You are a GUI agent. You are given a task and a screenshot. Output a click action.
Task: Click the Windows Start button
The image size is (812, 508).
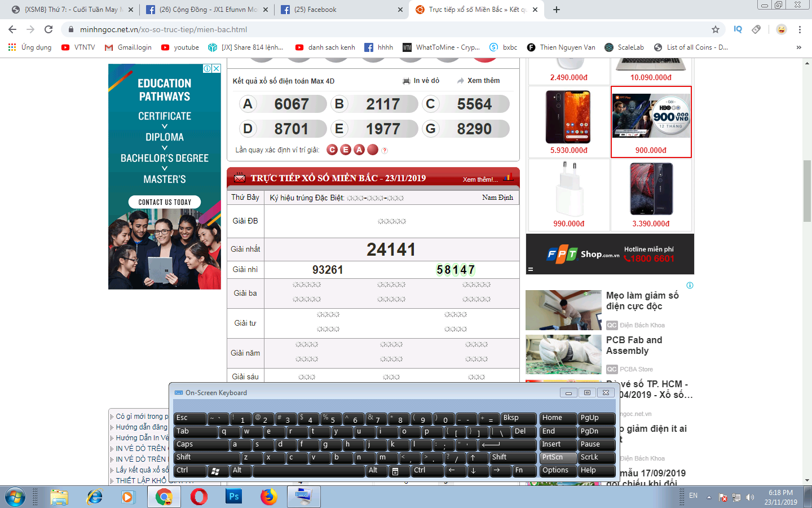tap(15, 497)
